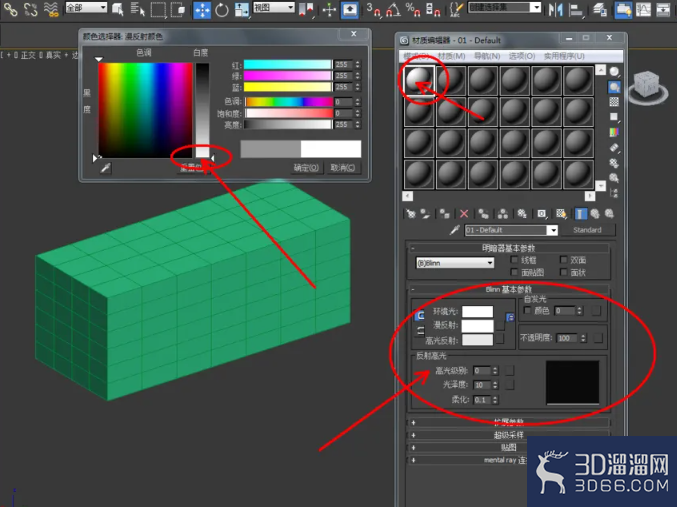Click Edit Named Selection Sets icon
677x507 pixels.
click(455, 10)
